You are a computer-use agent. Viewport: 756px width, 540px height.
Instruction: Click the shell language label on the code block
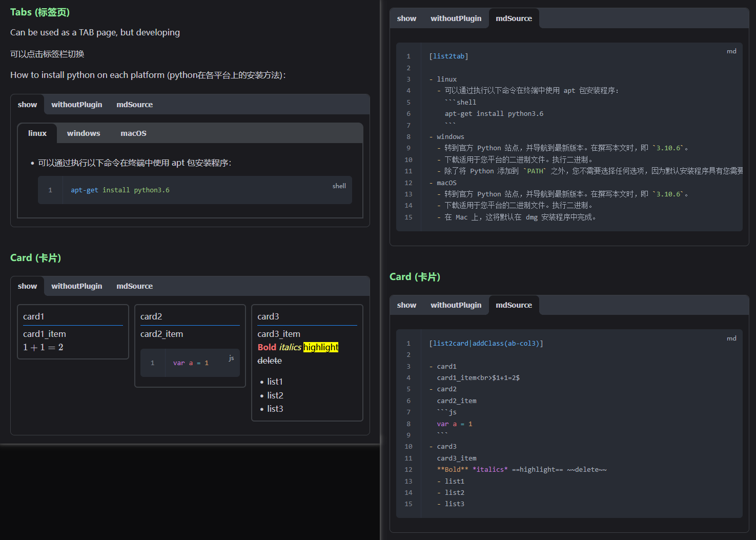click(x=339, y=186)
